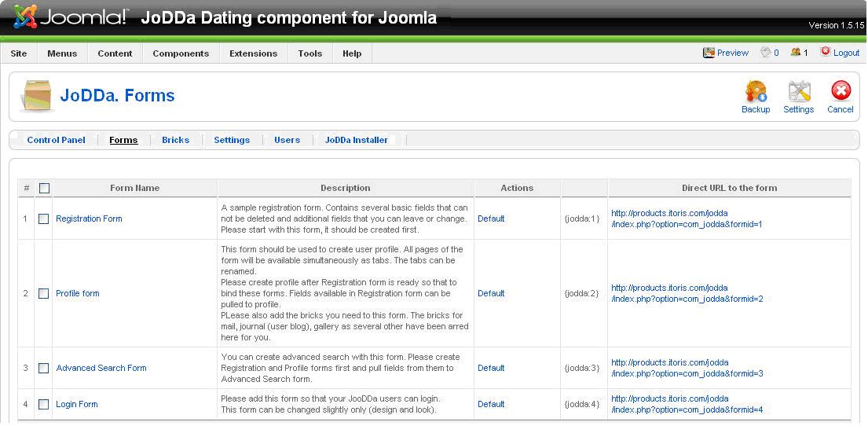
Task: Click the Form Name column header
Action: click(x=134, y=189)
